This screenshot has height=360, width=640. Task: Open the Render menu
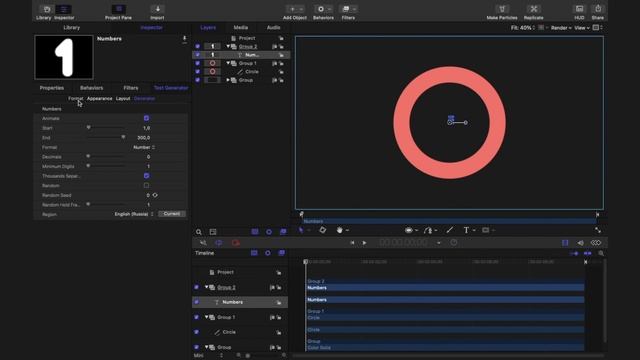pyautogui.click(x=561, y=28)
